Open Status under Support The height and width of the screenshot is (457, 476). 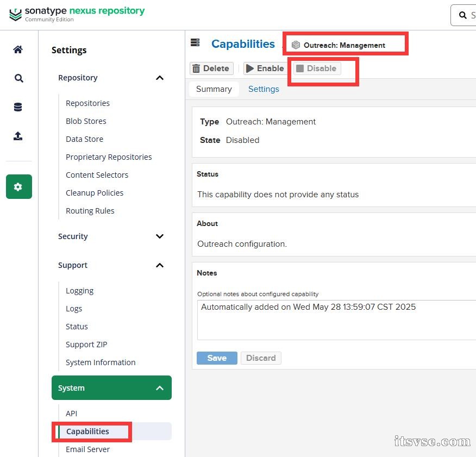[77, 327]
